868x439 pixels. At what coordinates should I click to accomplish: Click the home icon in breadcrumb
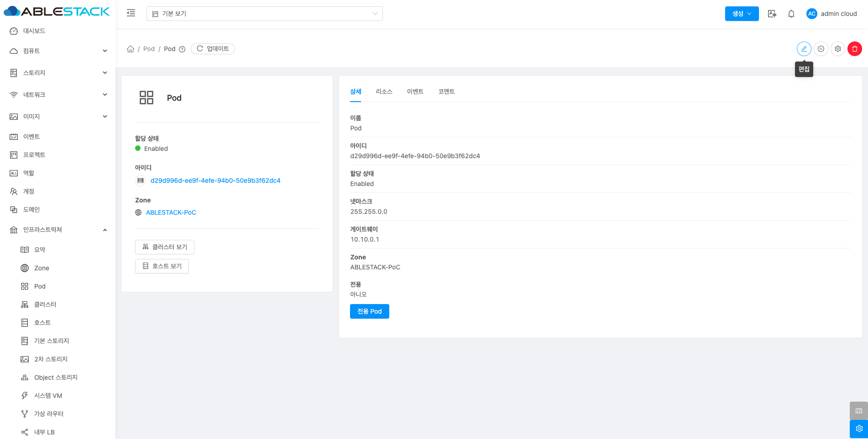click(x=131, y=49)
